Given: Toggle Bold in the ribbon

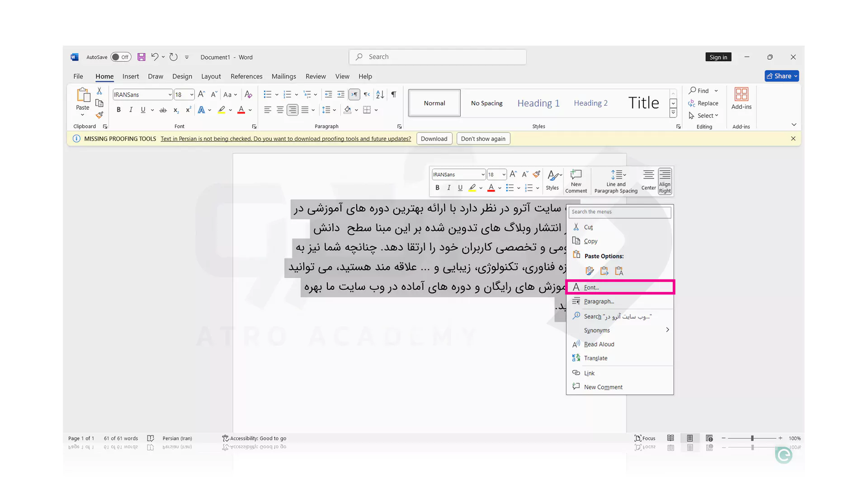Looking at the screenshot, I should point(118,110).
